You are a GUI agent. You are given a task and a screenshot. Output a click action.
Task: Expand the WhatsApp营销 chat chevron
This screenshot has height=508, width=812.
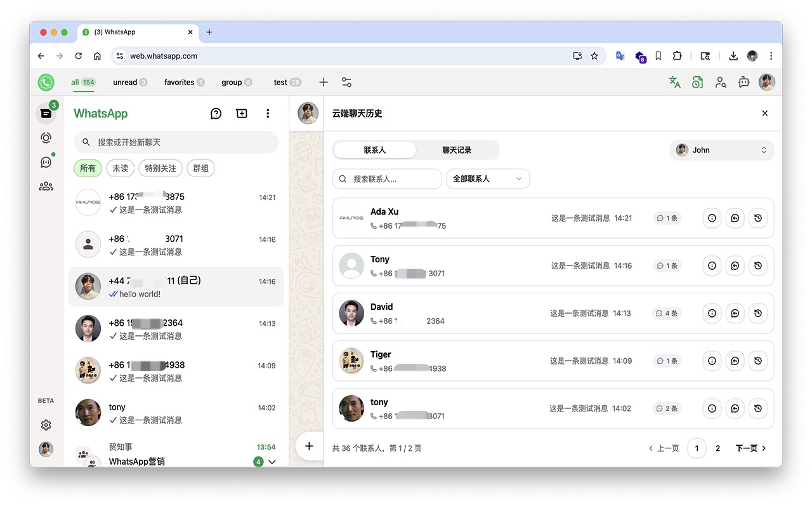(x=272, y=462)
